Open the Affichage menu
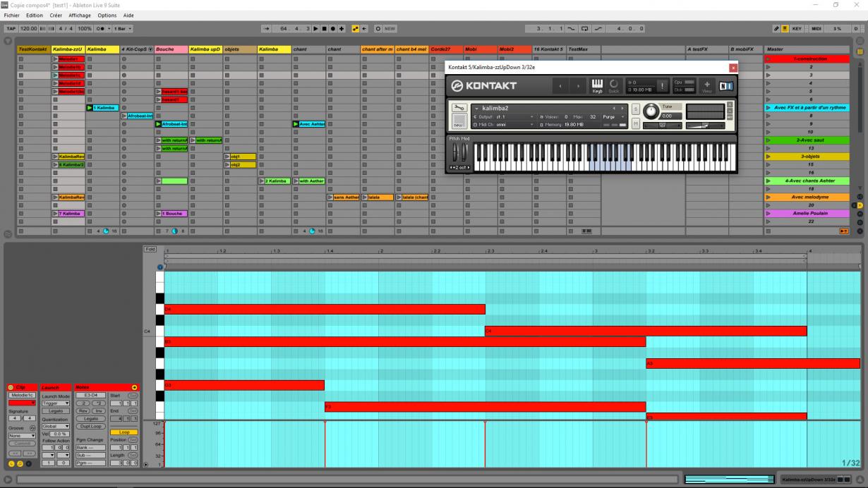 point(80,15)
